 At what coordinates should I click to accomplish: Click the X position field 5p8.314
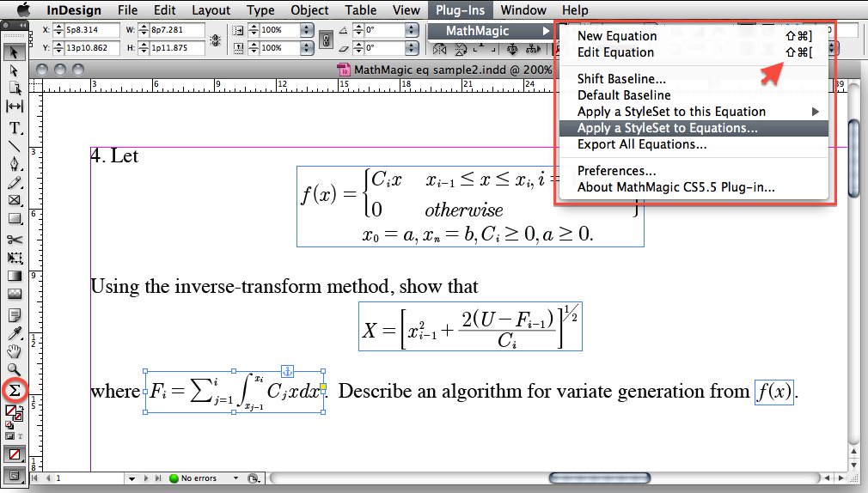tap(92, 30)
